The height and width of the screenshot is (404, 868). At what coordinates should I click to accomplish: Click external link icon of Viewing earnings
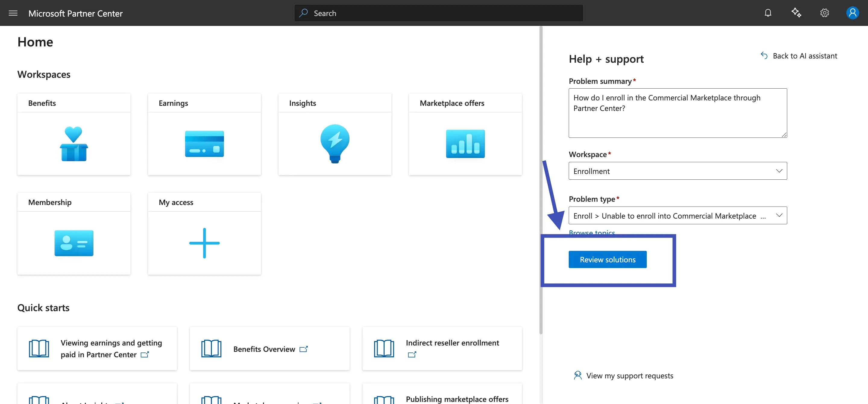click(x=145, y=355)
